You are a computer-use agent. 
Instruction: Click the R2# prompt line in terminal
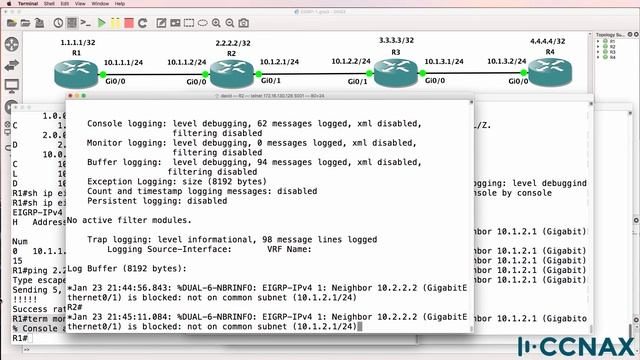(75, 307)
